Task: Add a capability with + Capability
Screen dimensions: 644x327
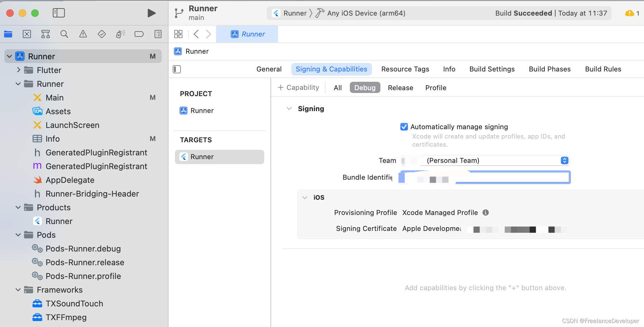Action: click(299, 88)
